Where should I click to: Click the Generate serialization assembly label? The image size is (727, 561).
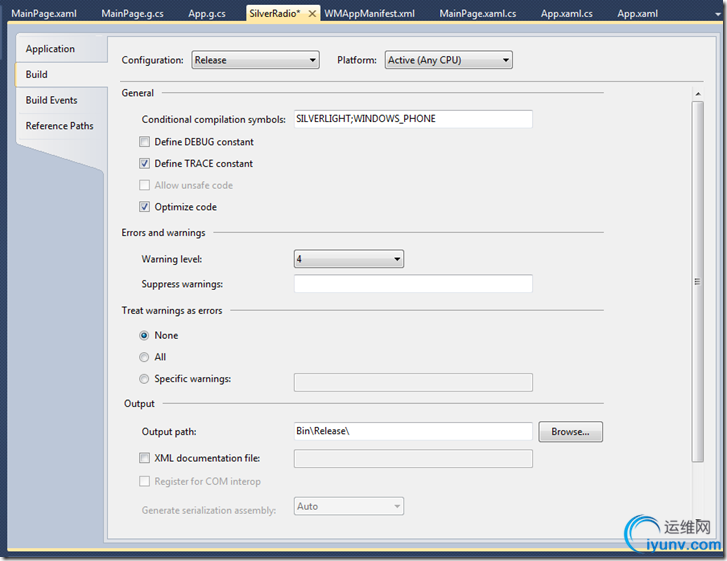tap(209, 510)
